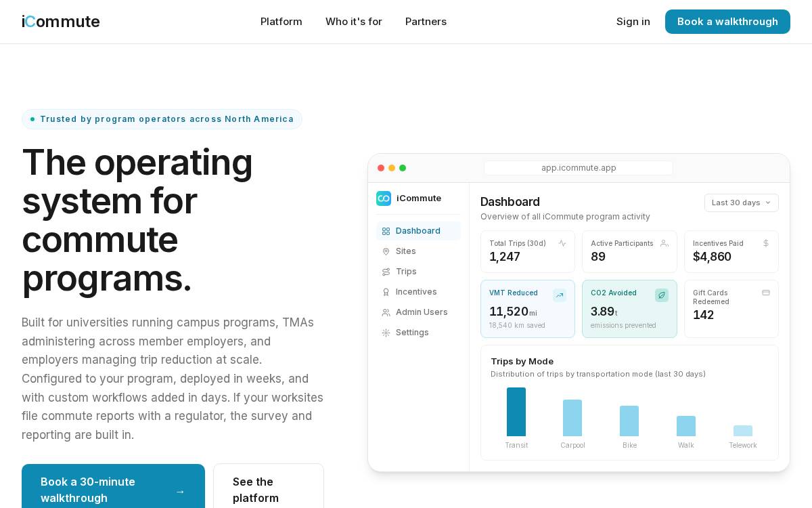
Task: Click the Transit bar in chart
Action: pyautogui.click(x=516, y=412)
